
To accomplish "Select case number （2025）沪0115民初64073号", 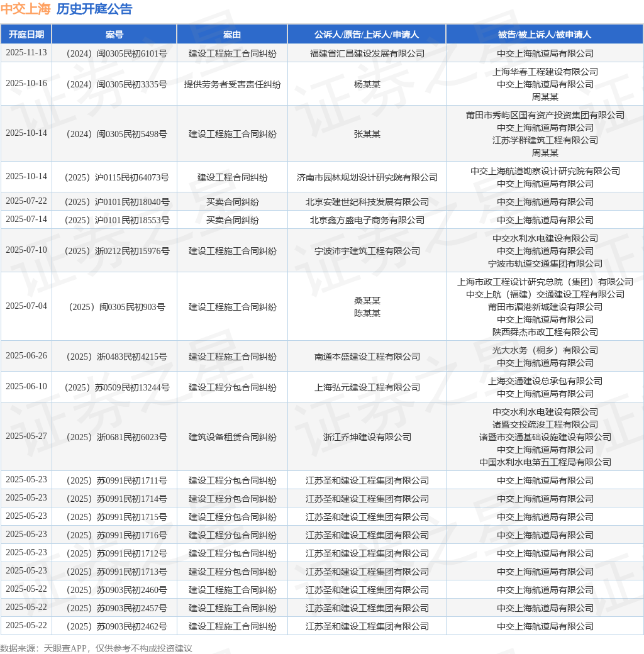I will point(114,177).
